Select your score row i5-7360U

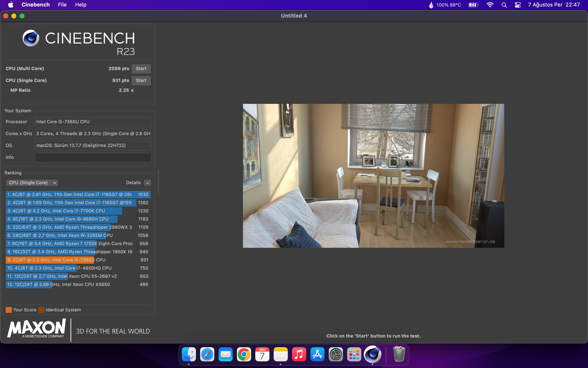coord(78,260)
